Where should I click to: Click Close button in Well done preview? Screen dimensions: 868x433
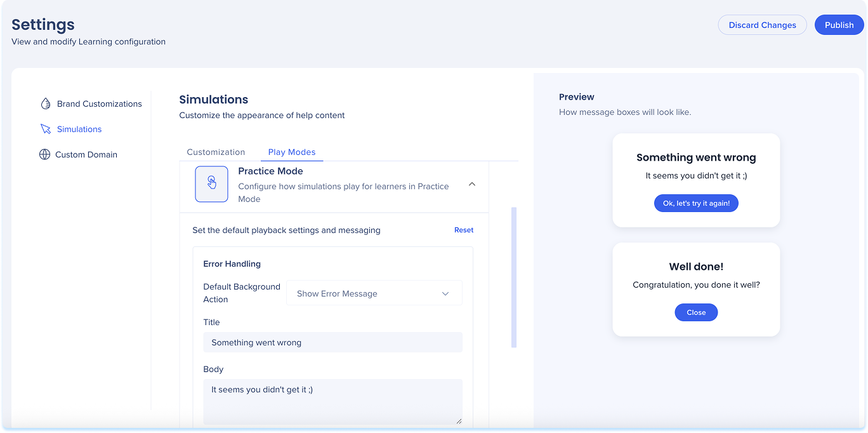(696, 312)
